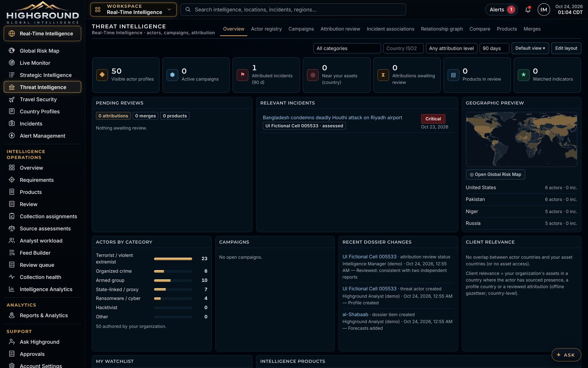Screen dimensions: 588x368
Task: Click the Watched indicators stat card
Action: pos(547,75)
